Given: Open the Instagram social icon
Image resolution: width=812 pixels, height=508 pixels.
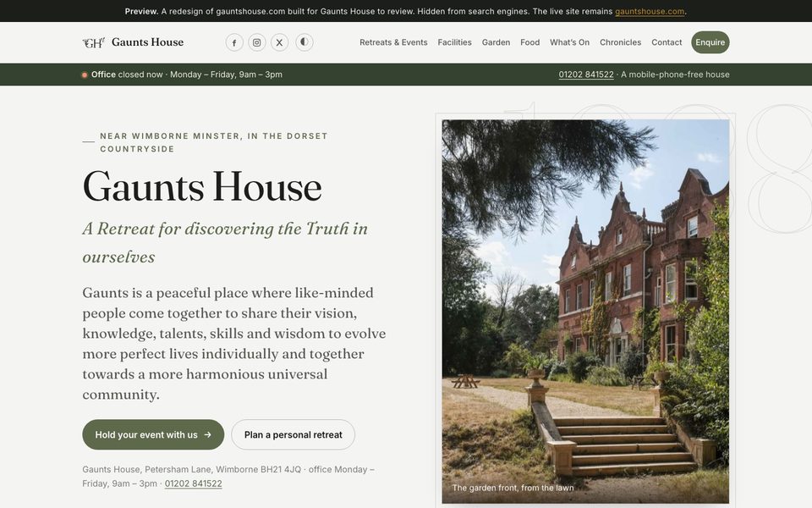Looking at the screenshot, I should 257,42.
